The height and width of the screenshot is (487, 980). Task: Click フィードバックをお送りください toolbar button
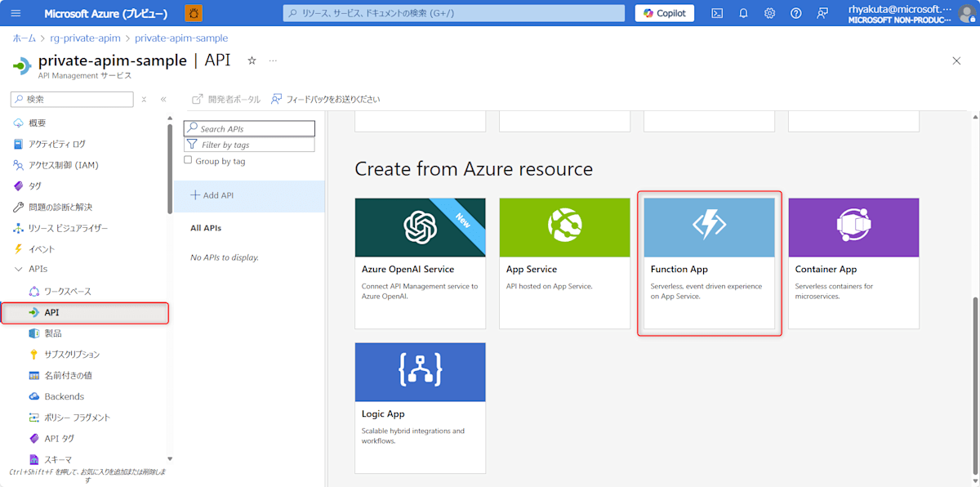326,99
